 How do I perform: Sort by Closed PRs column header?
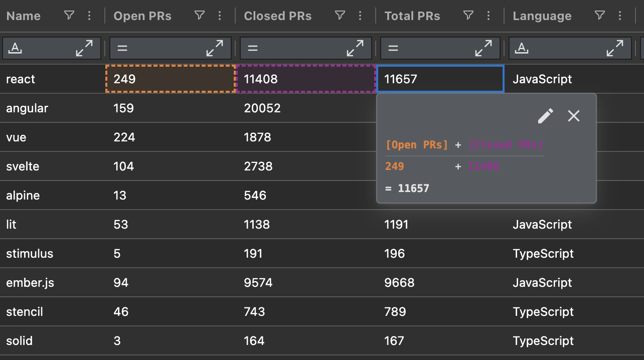click(277, 16)
